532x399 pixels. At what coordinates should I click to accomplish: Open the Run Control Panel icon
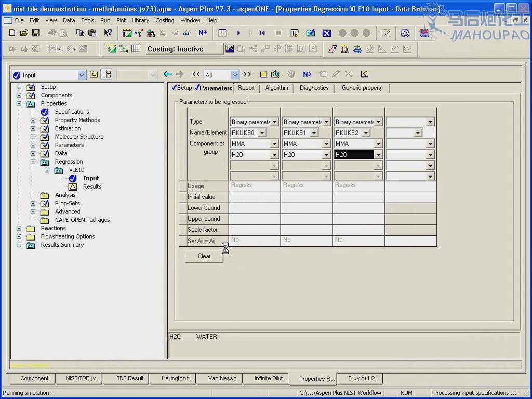[295, 33]
